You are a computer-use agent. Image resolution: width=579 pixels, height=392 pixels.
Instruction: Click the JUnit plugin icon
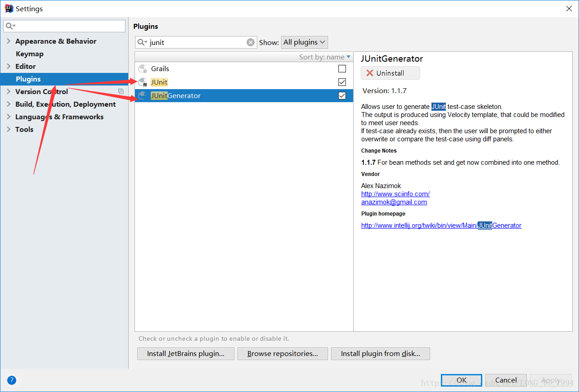143,82
